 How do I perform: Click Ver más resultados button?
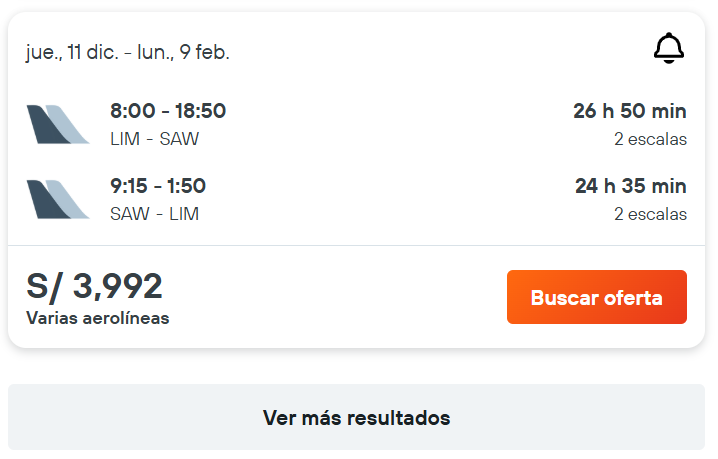click(356, 418)
